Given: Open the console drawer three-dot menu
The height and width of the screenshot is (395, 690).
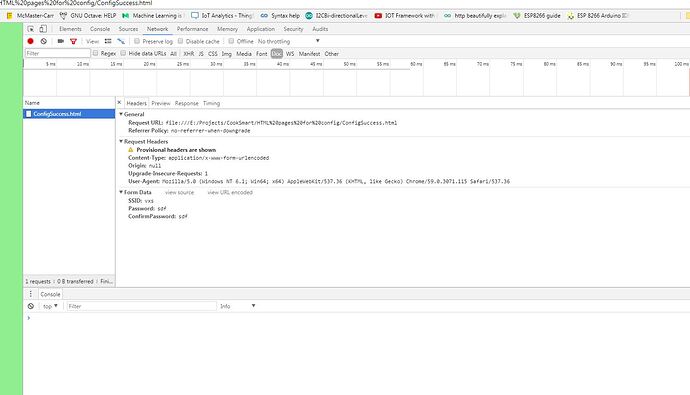Looking at the screenshot, I should (30, 294).
